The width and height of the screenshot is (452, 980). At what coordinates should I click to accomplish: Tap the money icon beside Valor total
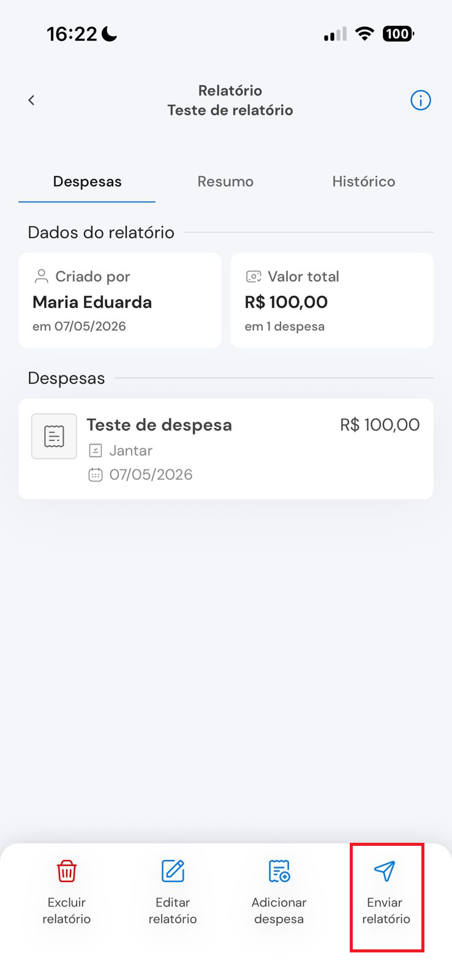click(254, 276)
